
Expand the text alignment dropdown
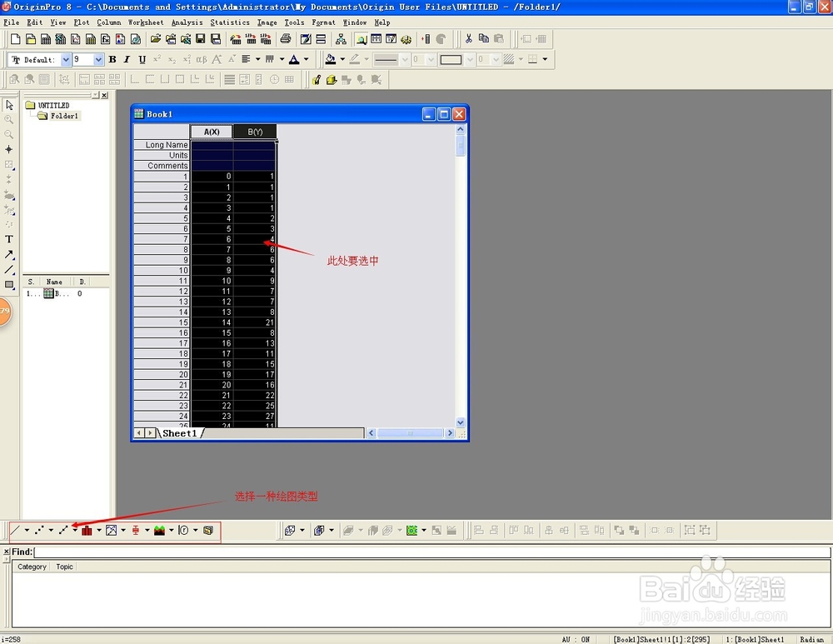[x=257, y=59]
